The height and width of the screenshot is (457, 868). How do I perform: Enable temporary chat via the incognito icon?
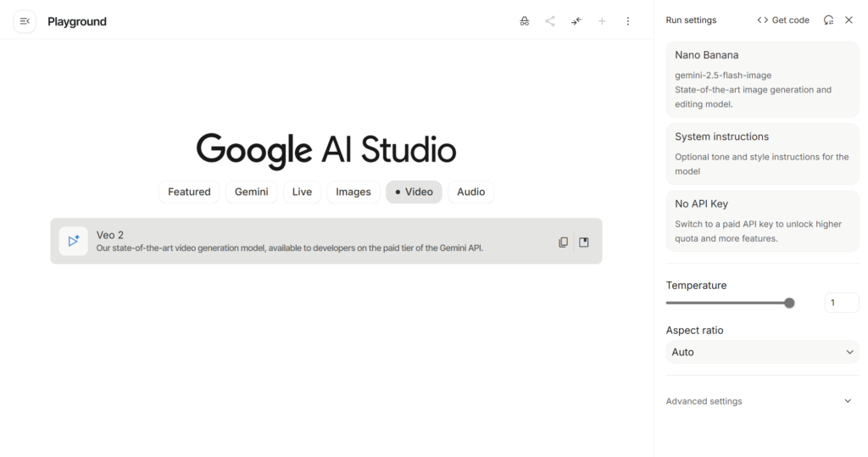525,21
